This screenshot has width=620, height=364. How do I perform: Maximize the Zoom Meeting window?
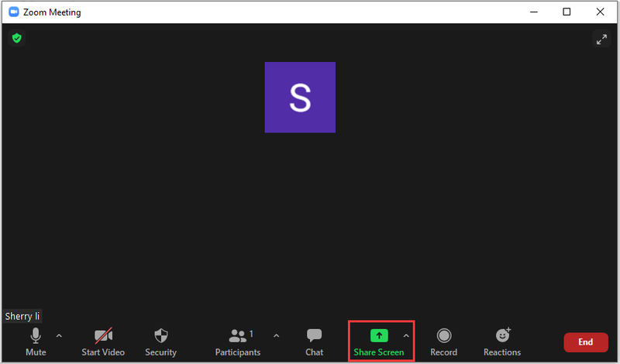click(567, 12)
